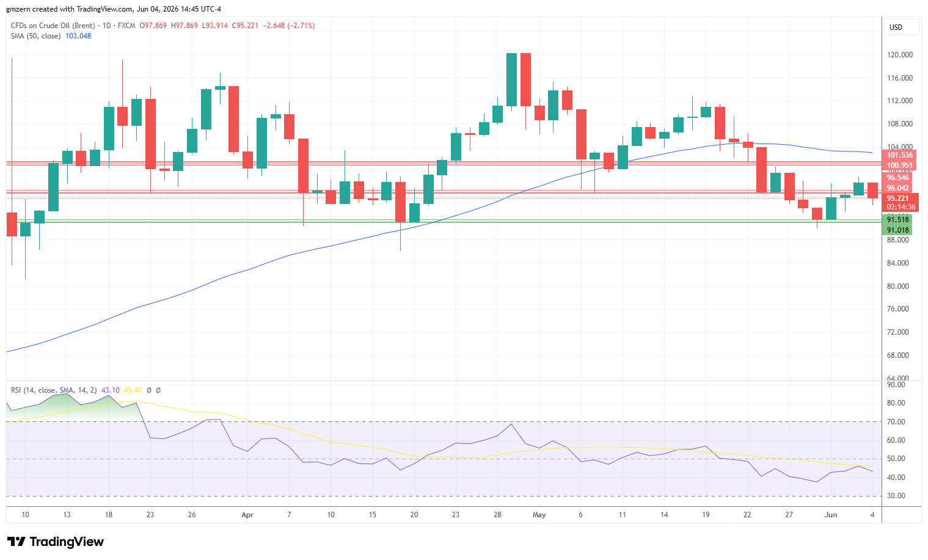Click the 96.546 price tag
The width and height of the screenshot is (928, 560).
(x=898, y=178)
